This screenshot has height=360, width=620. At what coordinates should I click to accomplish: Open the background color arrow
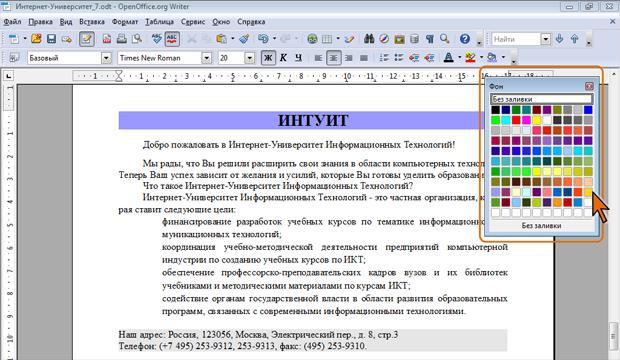[x=503, y=58]
